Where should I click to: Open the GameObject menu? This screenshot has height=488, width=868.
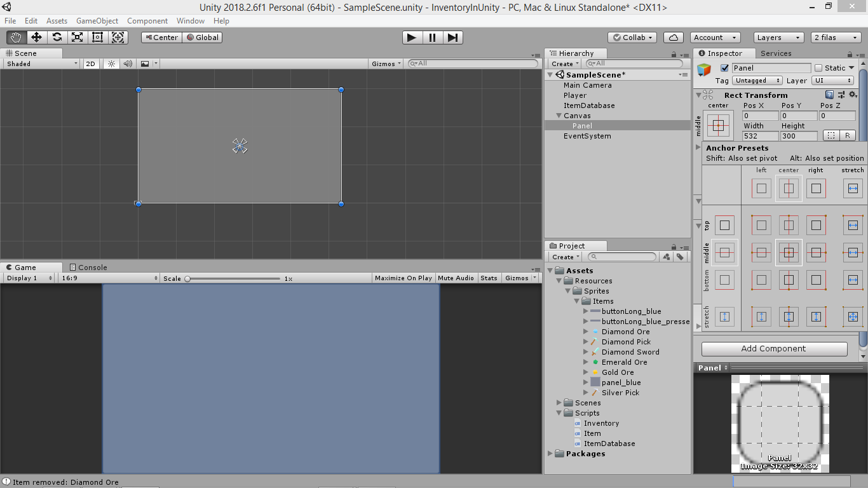point(97,20)
